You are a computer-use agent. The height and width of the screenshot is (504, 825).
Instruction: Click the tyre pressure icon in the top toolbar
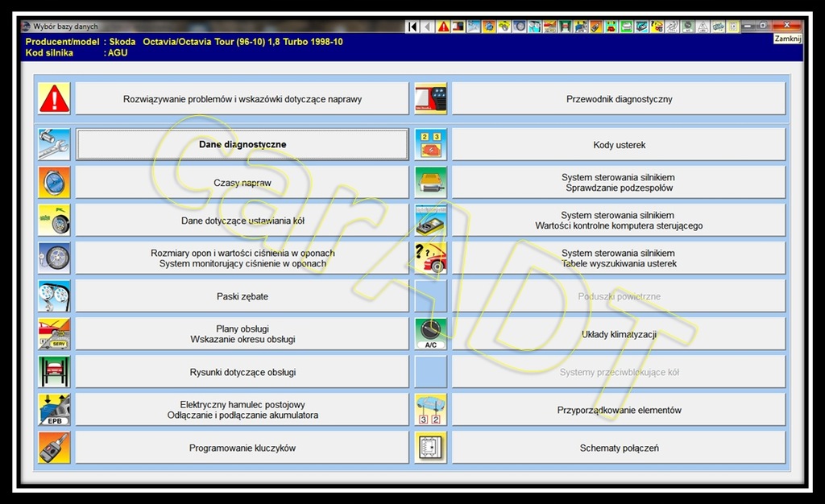(x=519, y=27)
